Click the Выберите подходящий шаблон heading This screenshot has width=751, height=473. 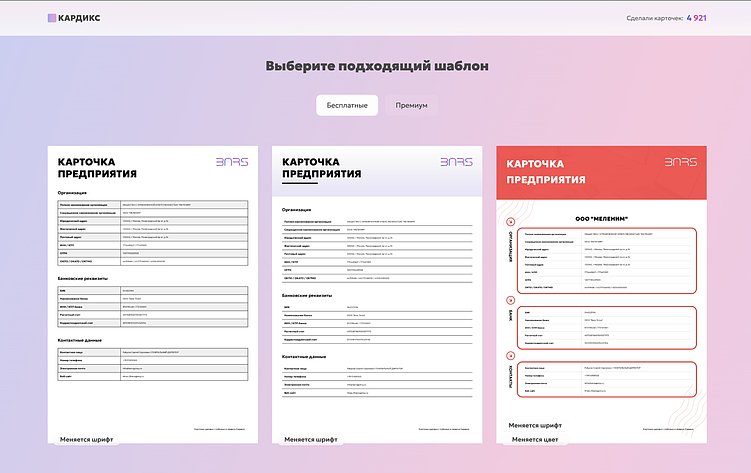pos(377,66)
